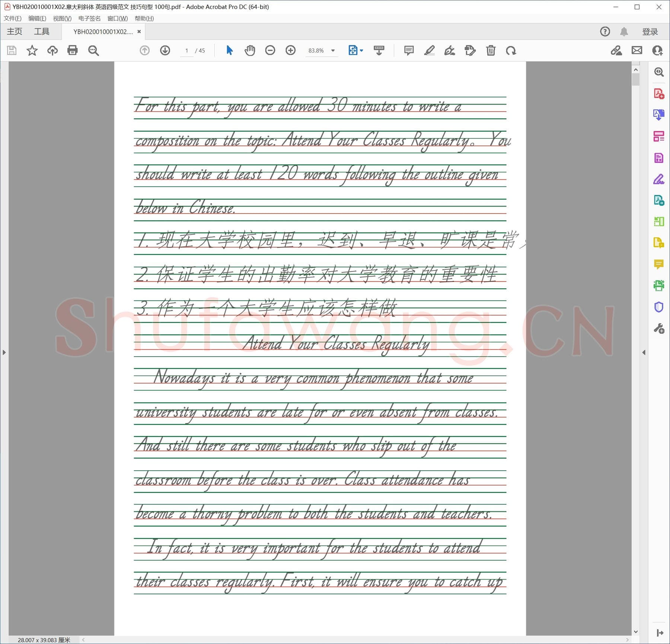Image resolution: width=670 pixels, height=644 pixels.
Task: Zoom out with minus circle
Action: (x=270, y=50)
